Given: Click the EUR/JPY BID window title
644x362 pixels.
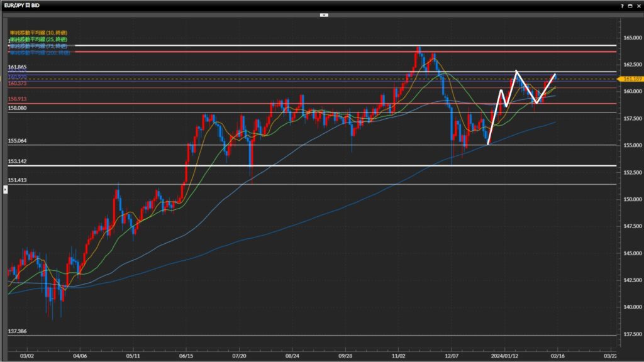Looking at the screenshot, I should (x=23, y=5).
